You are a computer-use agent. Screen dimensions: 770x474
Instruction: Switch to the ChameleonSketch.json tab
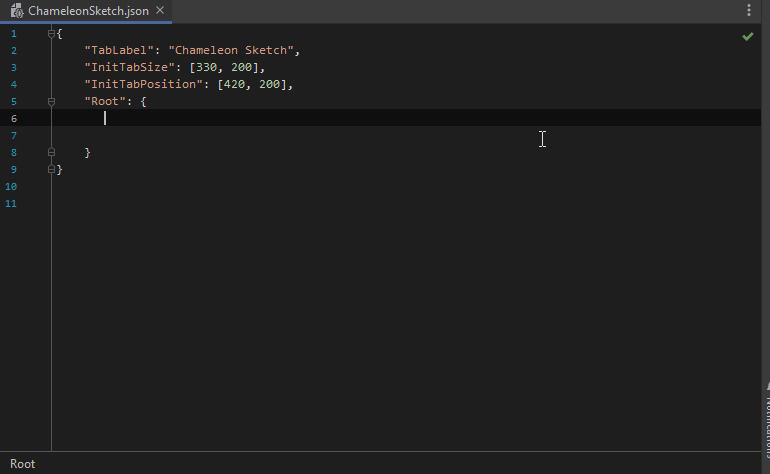pyautogui.click(x=88, y=11)
